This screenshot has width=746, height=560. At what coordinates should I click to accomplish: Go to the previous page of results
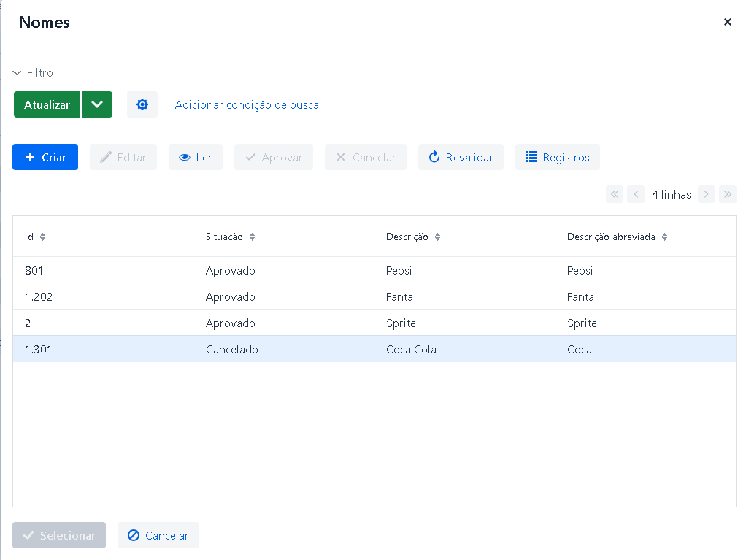636,194
